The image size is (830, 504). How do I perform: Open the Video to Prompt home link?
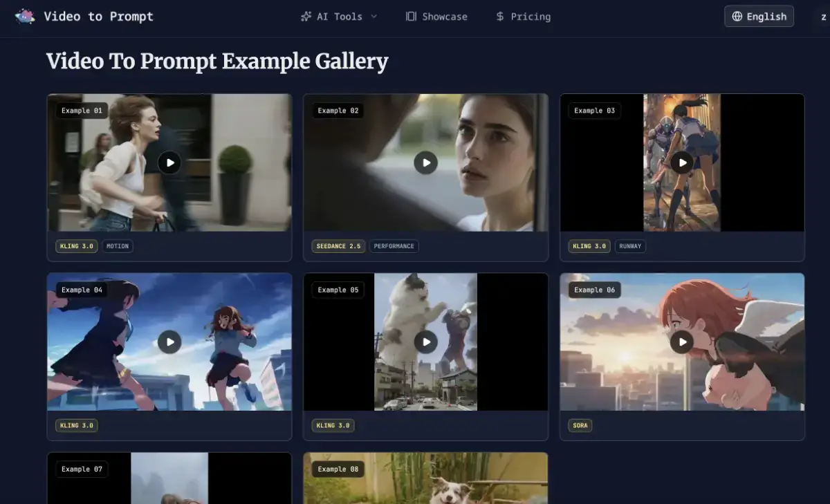(x=84, y=16)
